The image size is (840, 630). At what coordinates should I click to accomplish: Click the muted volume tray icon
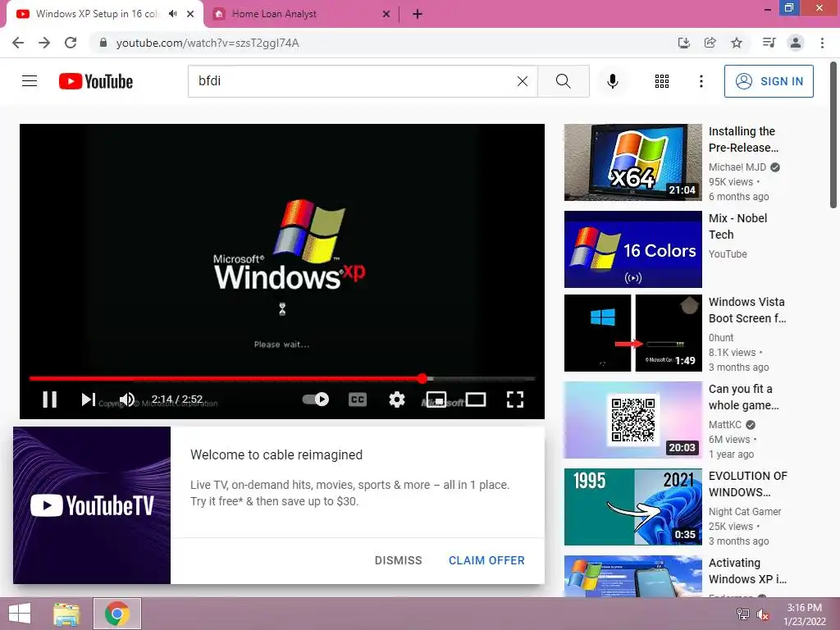tap(762, 614)
